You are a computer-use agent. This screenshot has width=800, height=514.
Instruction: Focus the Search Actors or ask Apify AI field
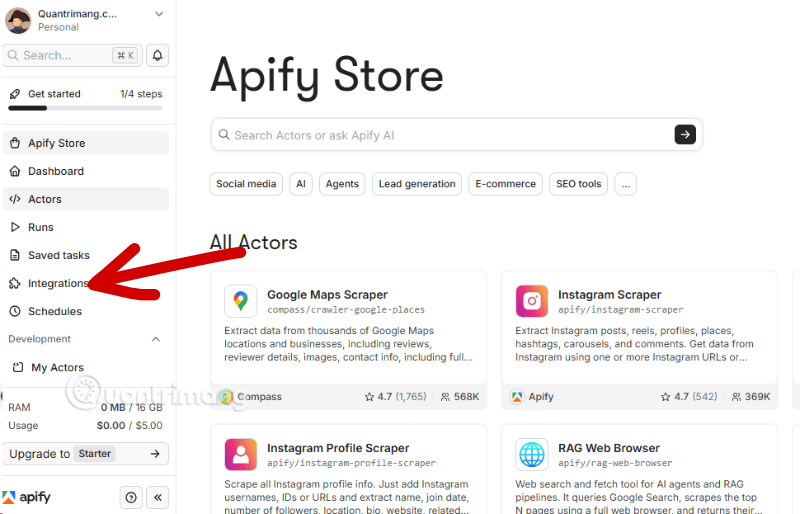pos(457,135)
